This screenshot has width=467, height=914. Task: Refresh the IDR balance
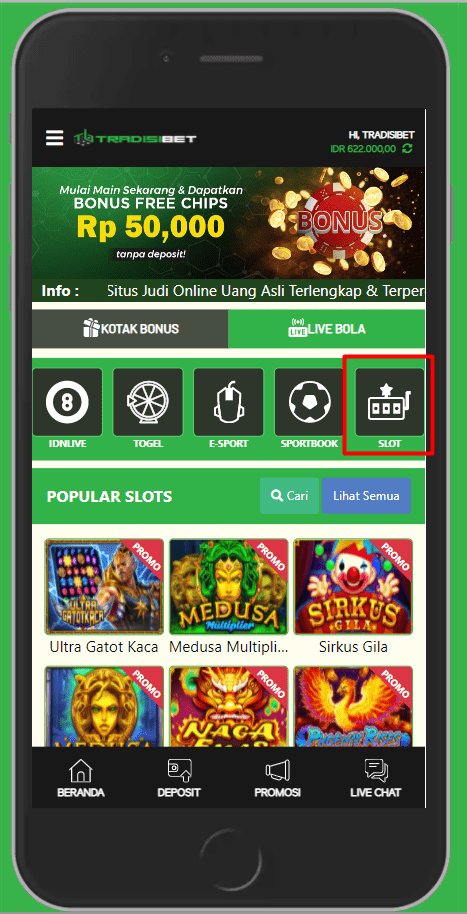point(408,149)
